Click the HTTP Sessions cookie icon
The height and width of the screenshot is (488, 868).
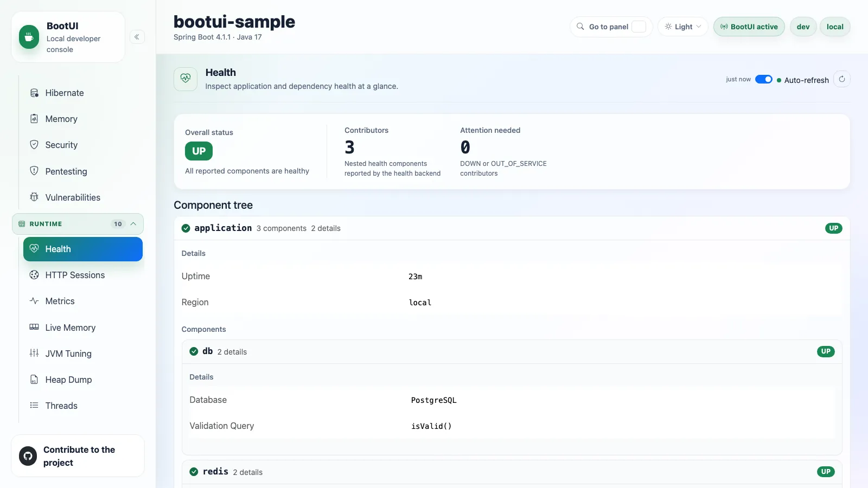(x=34, y=275)
